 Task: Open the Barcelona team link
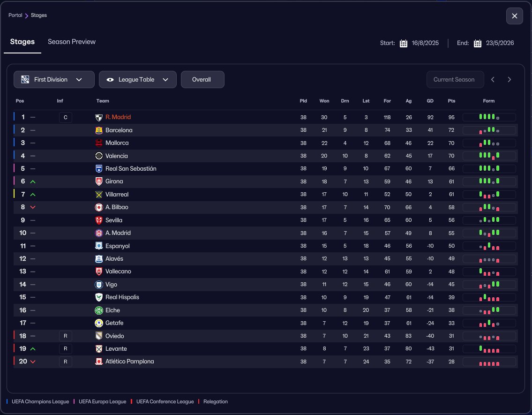click(x=119, y=130)
